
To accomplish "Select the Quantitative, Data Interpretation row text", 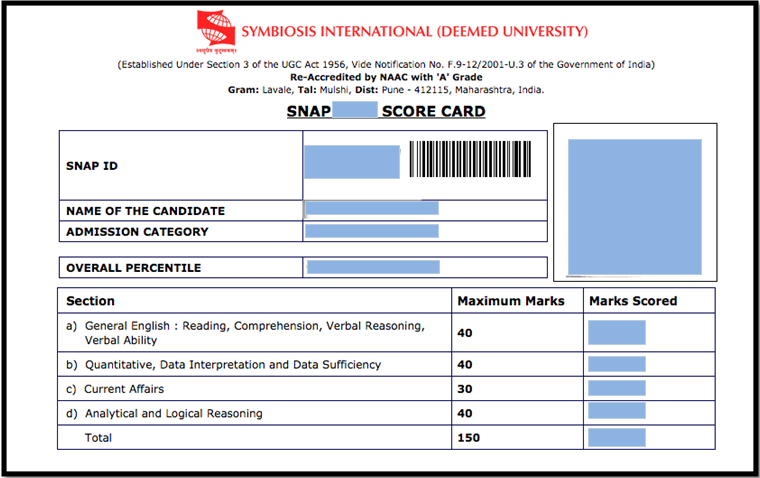I will click(232, 365).
